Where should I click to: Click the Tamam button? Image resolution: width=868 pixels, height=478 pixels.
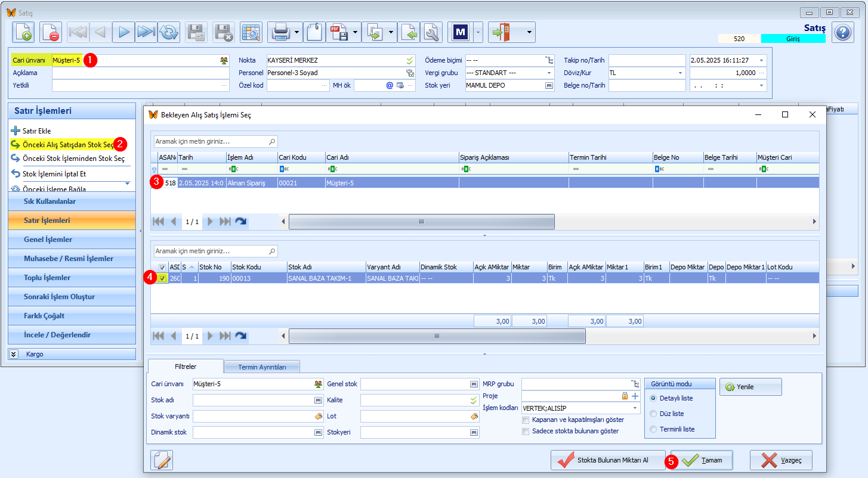coord(702,460)
